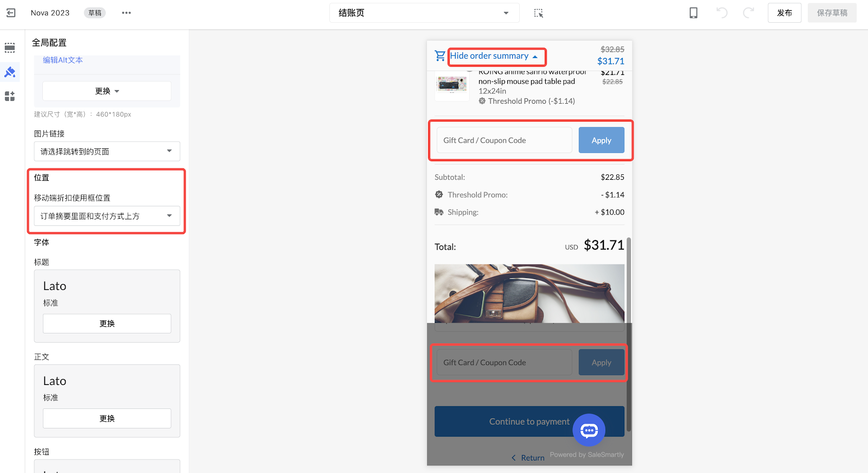Viewport: 868px width, 473px height.
Task: Click the preview vertical scrollbar
Action: 629,334
